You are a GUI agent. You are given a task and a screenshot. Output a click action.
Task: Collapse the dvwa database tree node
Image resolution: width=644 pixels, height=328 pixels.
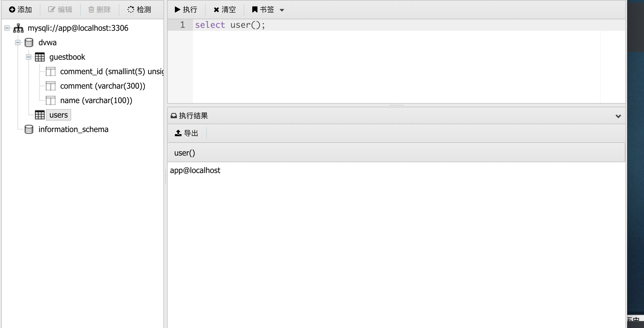18,43
